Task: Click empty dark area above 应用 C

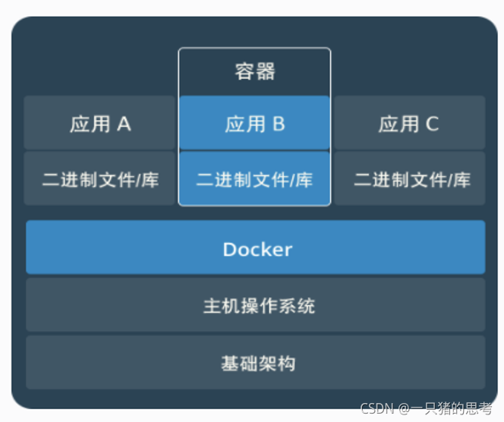Action: [x=411, y=58]
